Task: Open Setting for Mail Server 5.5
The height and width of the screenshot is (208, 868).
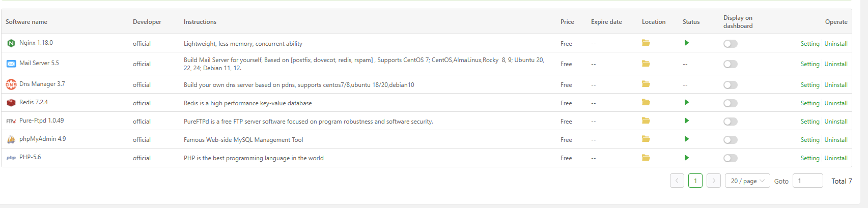Action: point(809,64)
